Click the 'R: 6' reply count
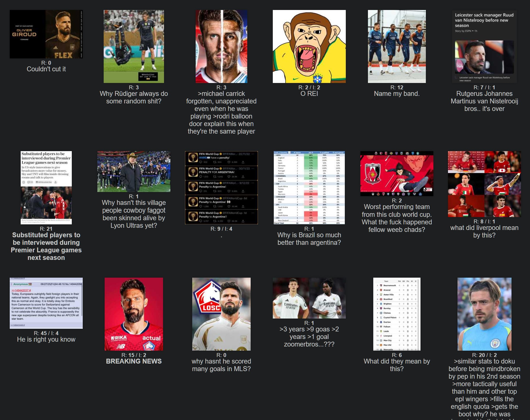The image size is (530, 420). [x=397, y=355]
